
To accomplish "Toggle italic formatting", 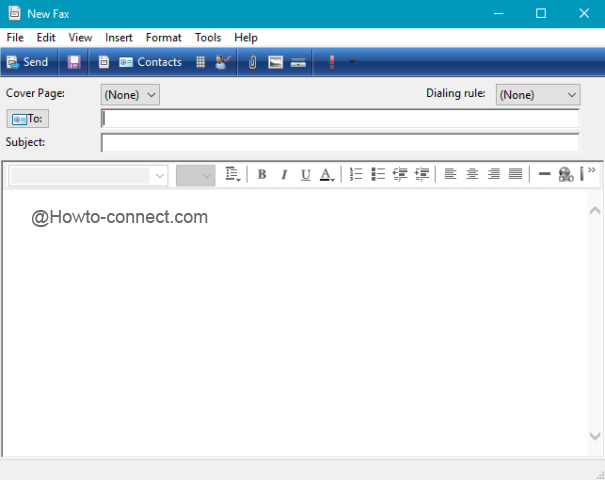I will click(x=284, y=174).
